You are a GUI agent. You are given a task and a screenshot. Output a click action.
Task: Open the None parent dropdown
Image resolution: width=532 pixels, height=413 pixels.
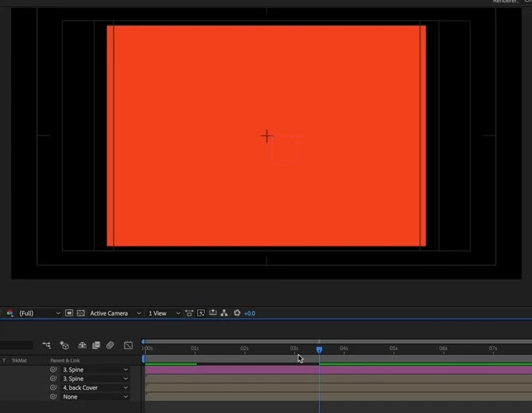(x=95, y=397)
